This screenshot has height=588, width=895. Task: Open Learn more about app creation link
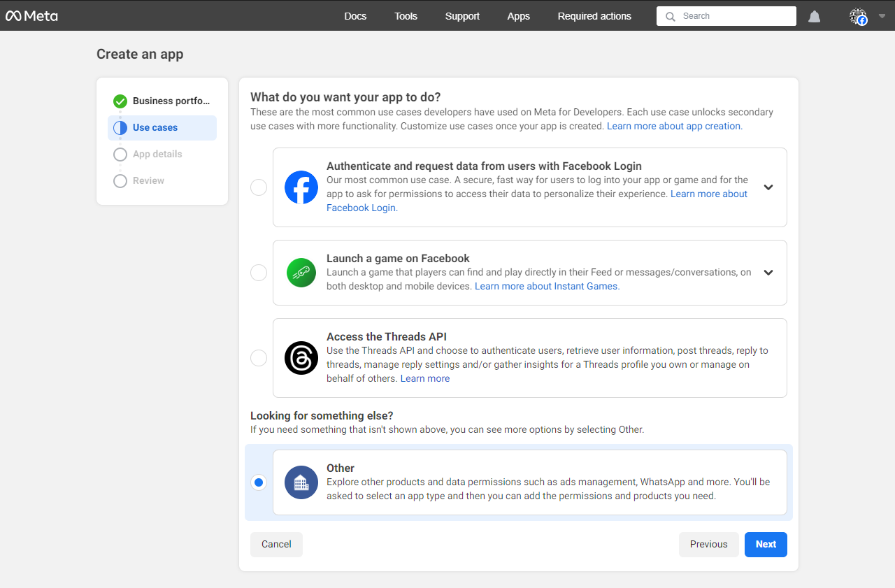(x=674, y=127)
